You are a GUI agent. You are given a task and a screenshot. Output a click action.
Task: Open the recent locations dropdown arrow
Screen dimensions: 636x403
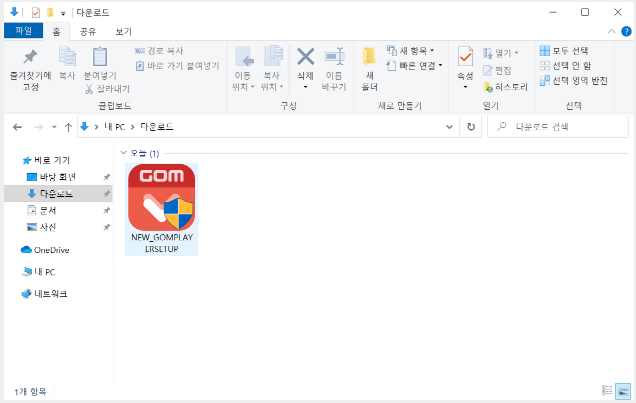54,127
